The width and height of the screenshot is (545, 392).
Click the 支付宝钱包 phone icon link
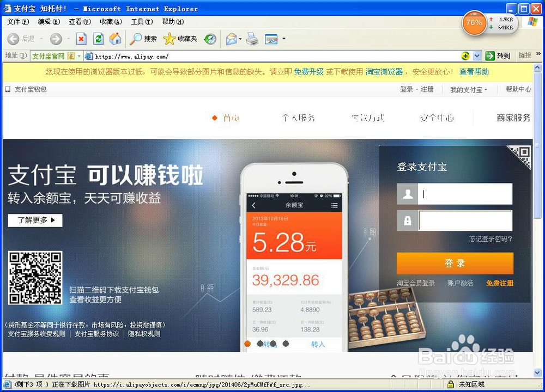(26, 89)
